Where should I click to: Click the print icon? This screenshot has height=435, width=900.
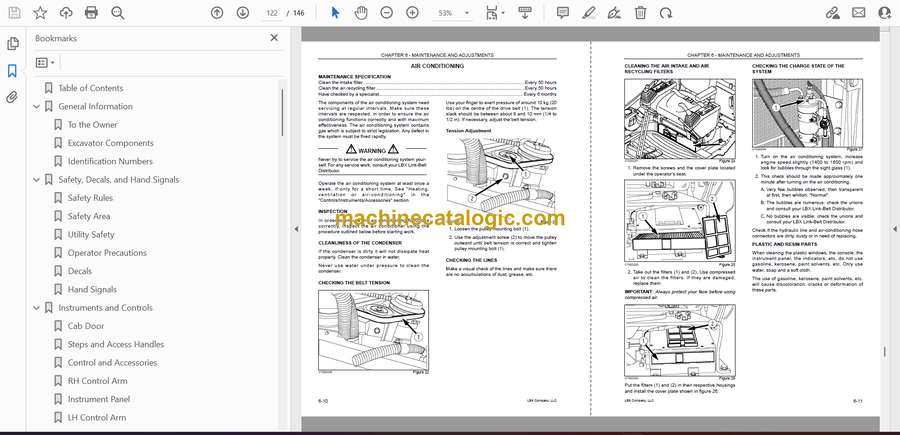pyautogui.click(x=92, y=13)
